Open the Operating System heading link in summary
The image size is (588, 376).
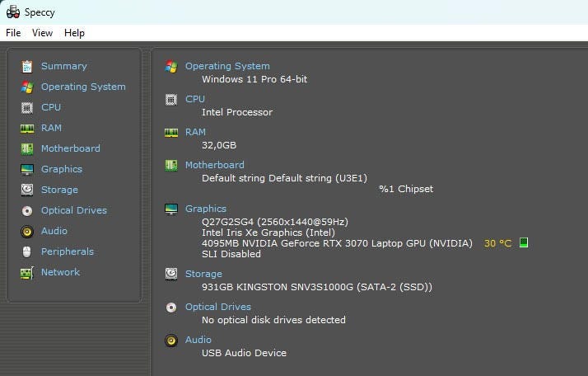click(x=227, y=66)
